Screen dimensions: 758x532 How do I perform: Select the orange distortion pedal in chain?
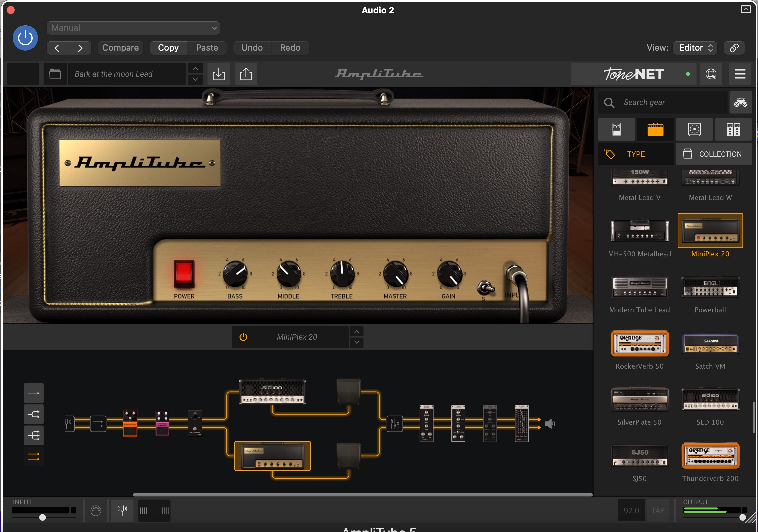click(130, 423)
